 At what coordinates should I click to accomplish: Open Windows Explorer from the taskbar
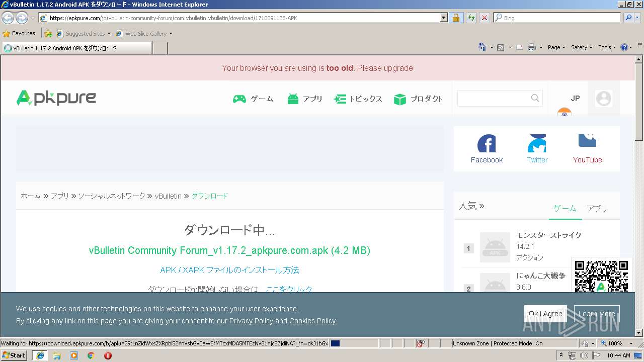coord(57,355)
